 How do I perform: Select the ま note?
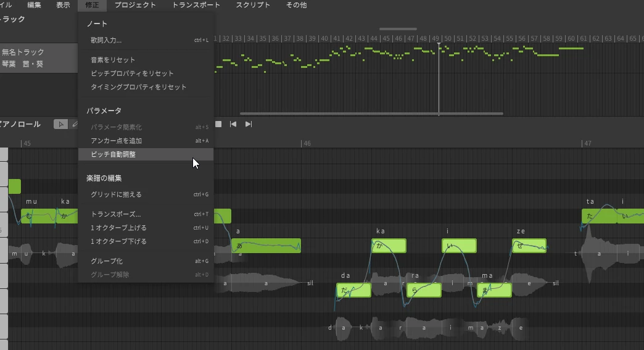(x=495, y=290)
